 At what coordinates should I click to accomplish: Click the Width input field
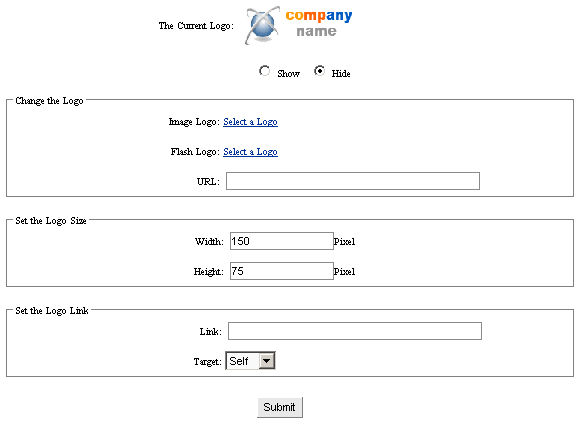click(x=282, y=241)
